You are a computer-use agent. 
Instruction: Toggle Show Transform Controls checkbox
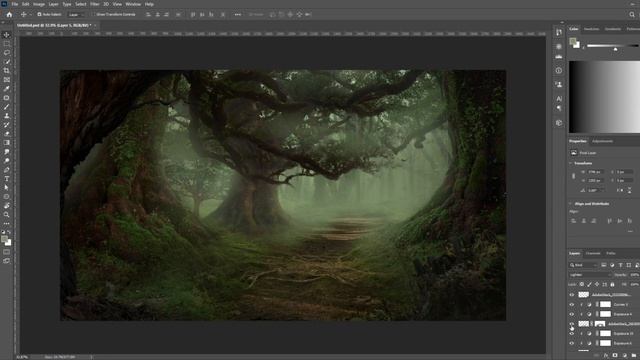[x=93, y=14]
